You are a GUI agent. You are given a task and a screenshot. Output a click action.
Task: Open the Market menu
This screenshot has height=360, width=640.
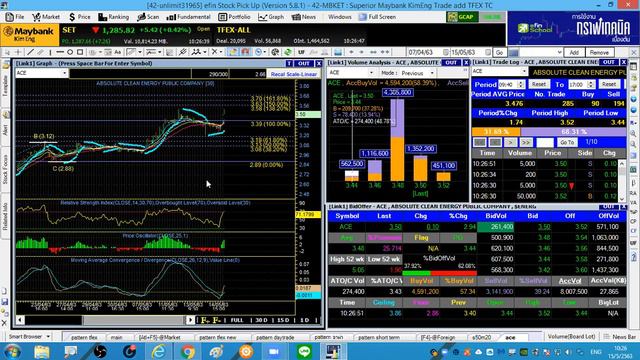[46, 17]
